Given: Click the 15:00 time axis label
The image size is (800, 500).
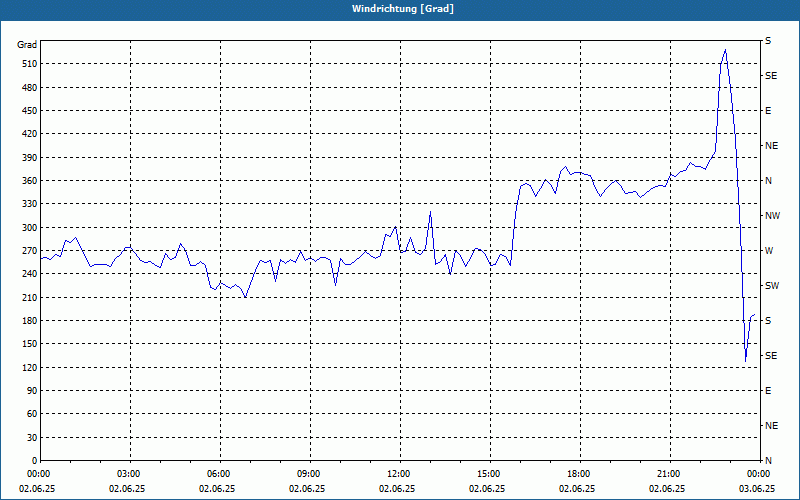Looking at the screenshot, I should point(487,474).
